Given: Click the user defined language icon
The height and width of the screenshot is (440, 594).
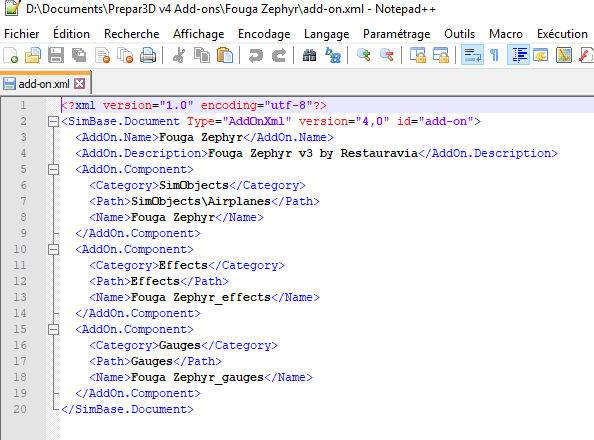Looking at the screenshot, I should (x=541, y=55).
